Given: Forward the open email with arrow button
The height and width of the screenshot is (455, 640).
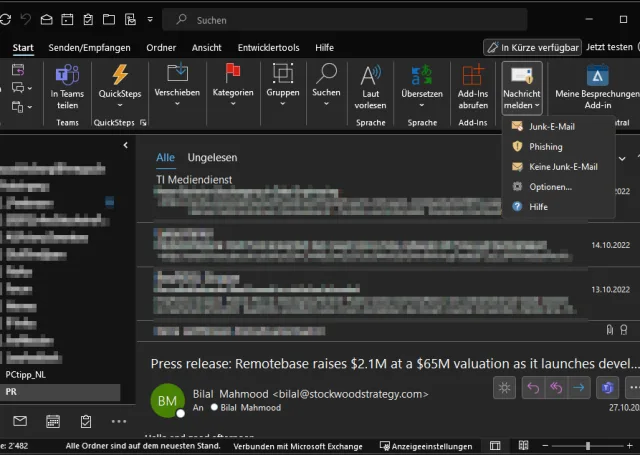Looking at the screenshot, I should tap(579, 388).
